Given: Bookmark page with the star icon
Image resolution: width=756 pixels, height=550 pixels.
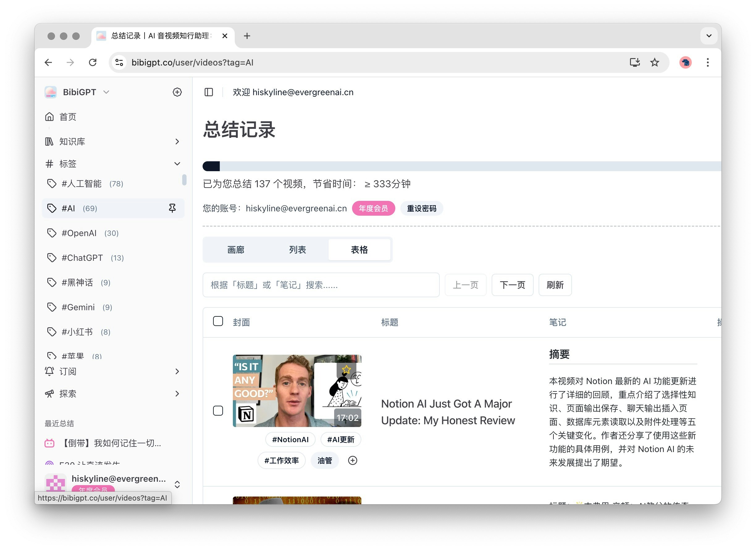Looking at the screenshot, I should tap(654, 62).
